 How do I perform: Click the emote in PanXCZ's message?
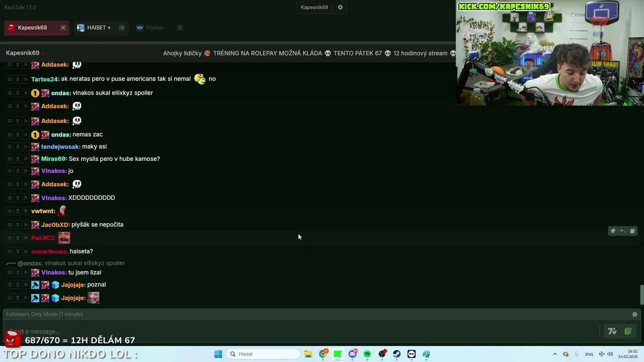[64, 238]
